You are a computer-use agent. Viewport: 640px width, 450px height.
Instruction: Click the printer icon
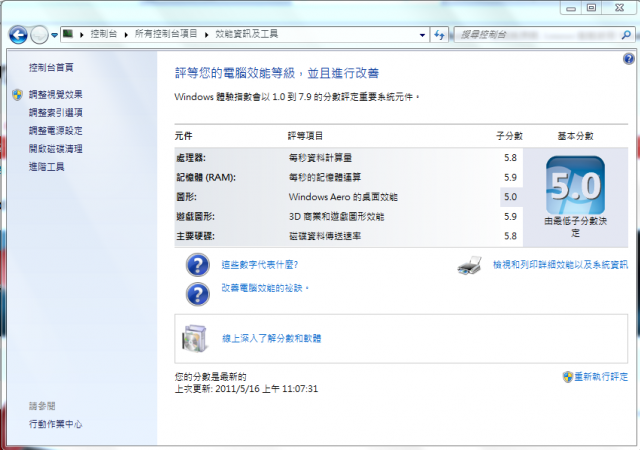[470, 265]
